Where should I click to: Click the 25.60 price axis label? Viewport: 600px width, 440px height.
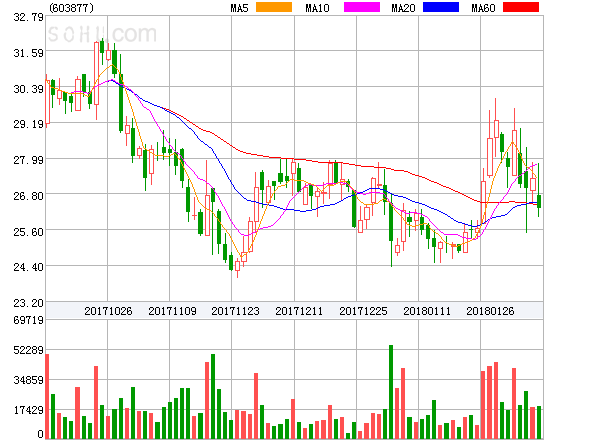click(29, 232)
